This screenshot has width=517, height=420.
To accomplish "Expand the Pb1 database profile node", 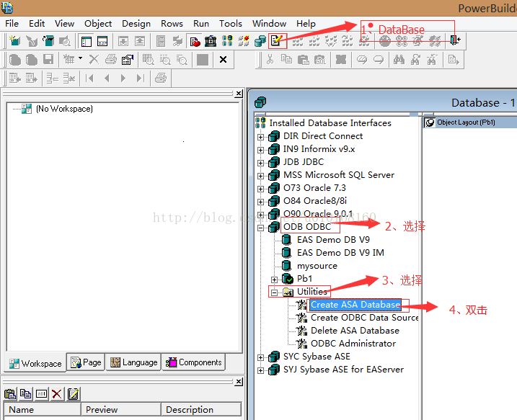I will (274, 280).
